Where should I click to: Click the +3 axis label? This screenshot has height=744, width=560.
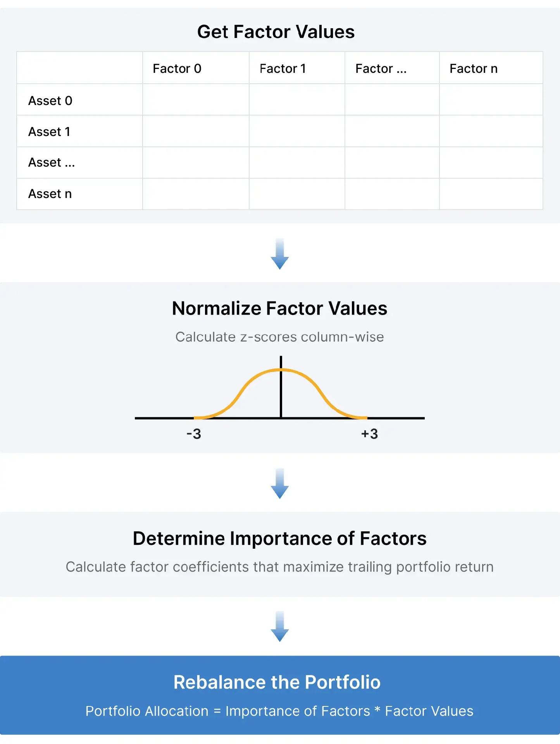point(369,434)
